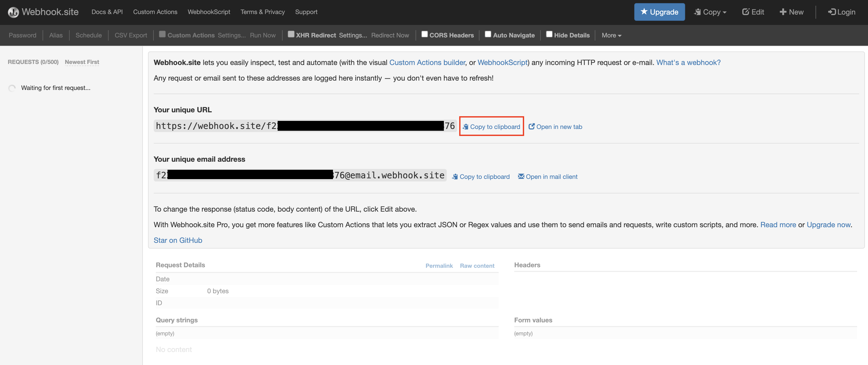The height and width of the screenshot is (365, 868).
Task: Open Docs & API menu item
Action: (x=107, y=12)
